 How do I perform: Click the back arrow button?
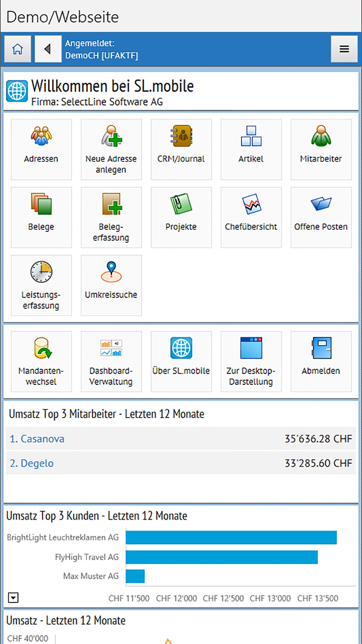coord(48,49)
